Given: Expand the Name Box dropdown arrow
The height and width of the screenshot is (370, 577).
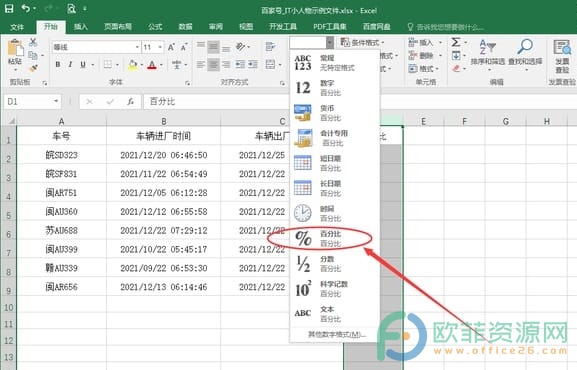Looking at the screenshot, I should [56, 101].
